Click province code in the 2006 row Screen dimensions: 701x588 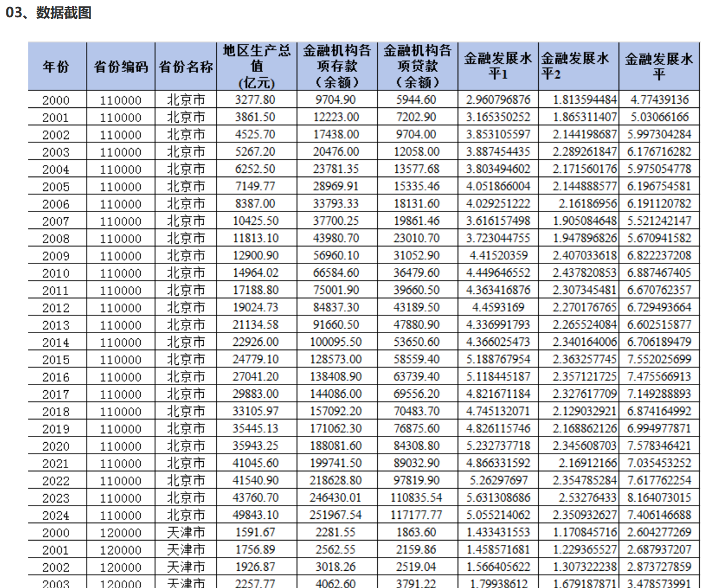(x=120, y=203)
